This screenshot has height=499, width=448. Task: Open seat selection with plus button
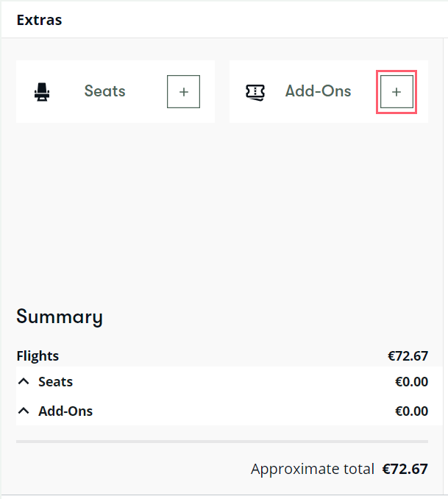point(184,92)
